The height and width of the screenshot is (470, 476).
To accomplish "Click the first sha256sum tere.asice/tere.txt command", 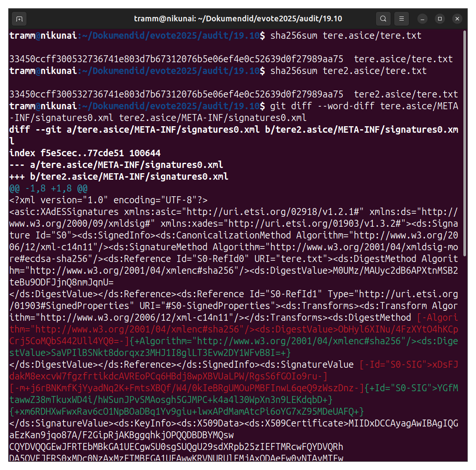I will pyautogui.click(x=345, y=36).
